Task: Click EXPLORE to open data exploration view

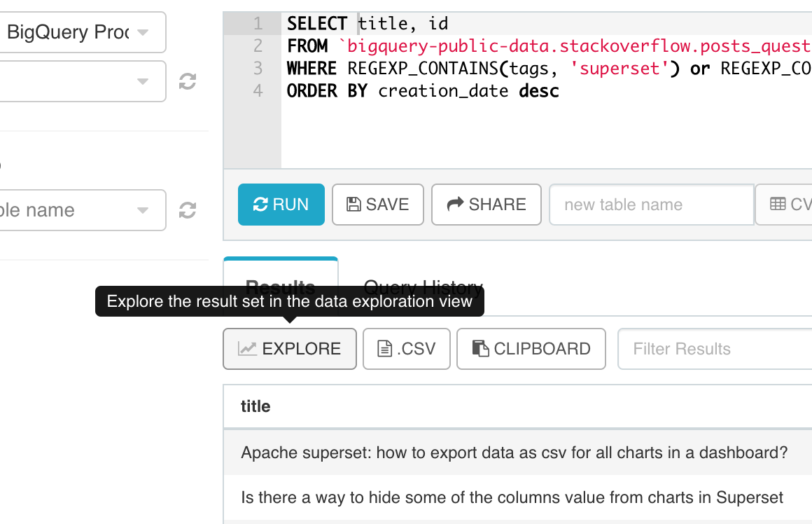Action: [x=289, y=348]
